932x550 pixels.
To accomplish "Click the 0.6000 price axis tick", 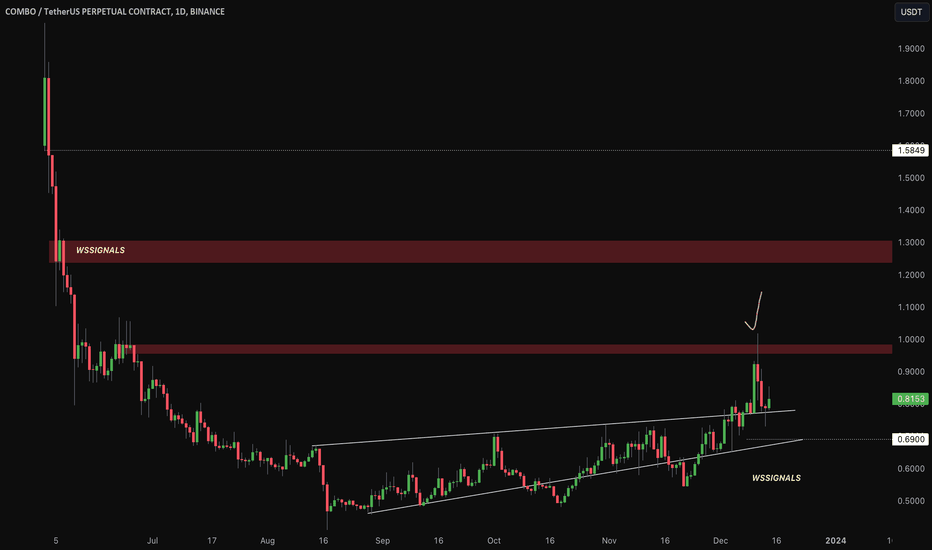I will (911, 469).
